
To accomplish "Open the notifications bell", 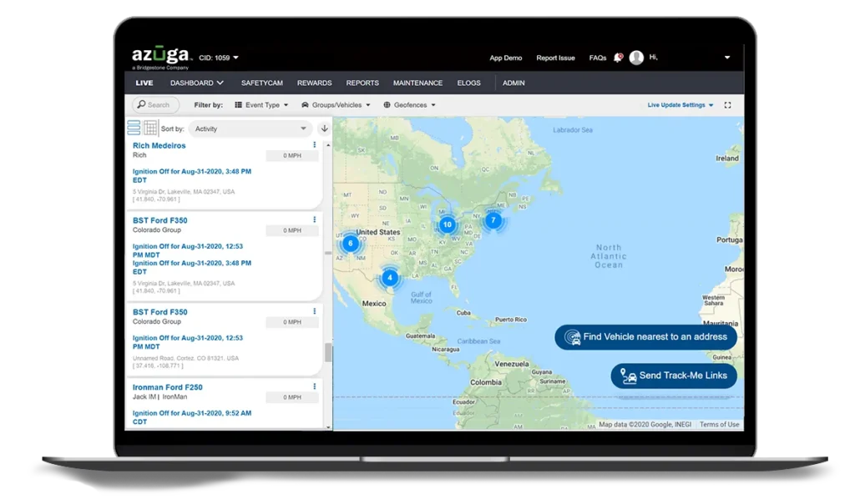I will [618, 58].
